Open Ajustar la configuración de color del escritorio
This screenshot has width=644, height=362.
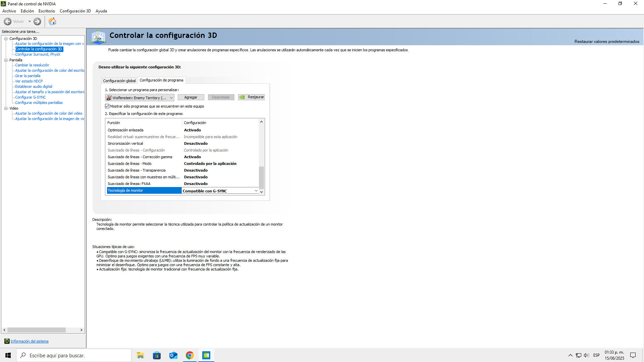pos(50,70)
